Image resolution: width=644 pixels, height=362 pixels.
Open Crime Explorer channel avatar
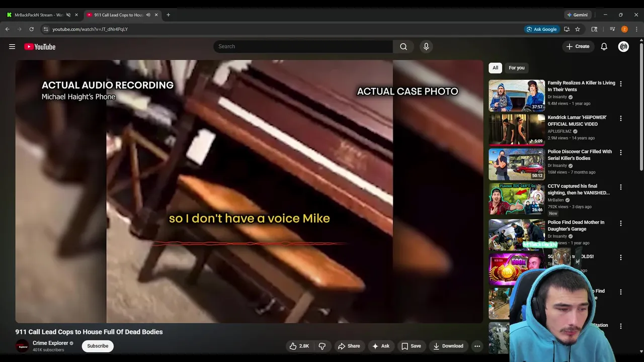22,346
